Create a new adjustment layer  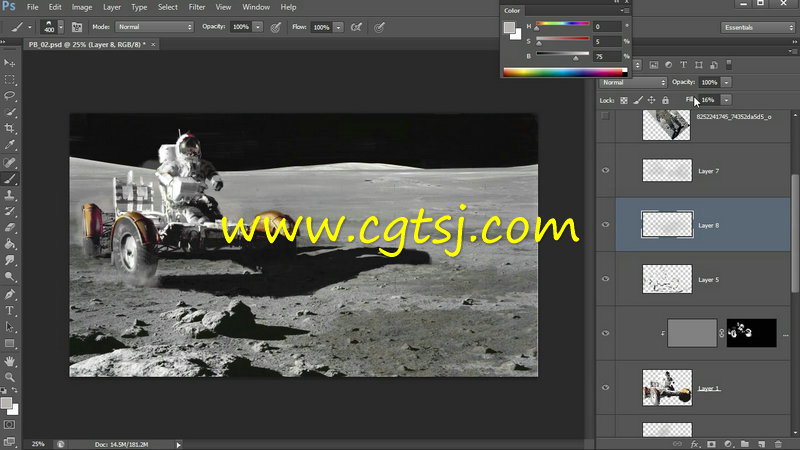728,444
